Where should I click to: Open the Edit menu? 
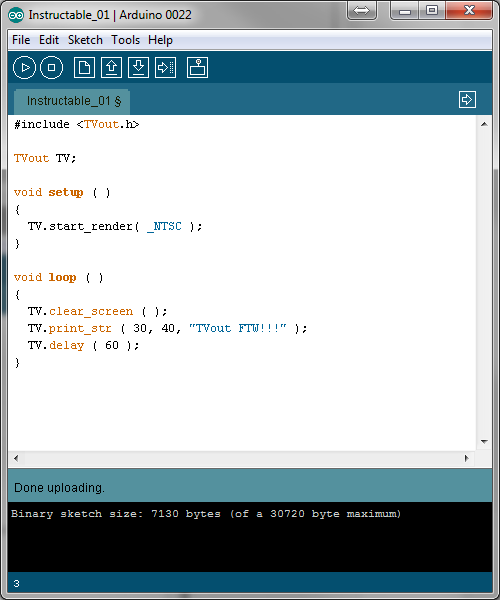(x=49, y=40)
